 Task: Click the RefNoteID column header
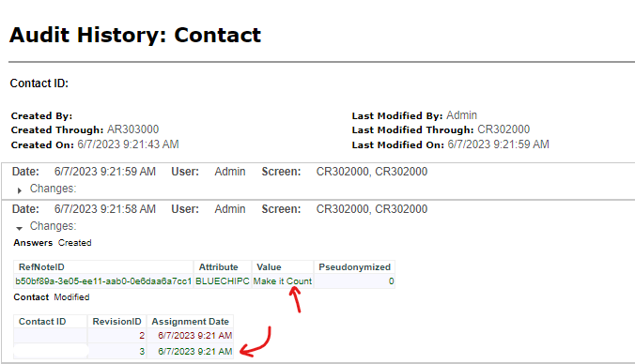pos(103,267)
